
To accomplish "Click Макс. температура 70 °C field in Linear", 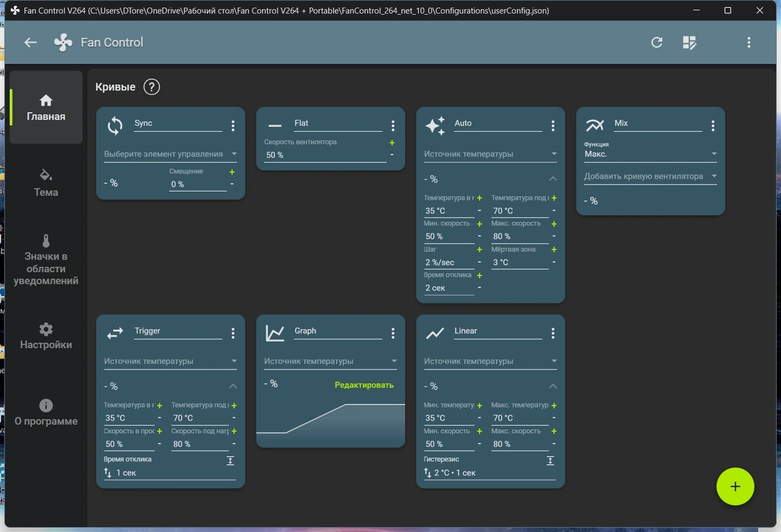I will point(520,418).
